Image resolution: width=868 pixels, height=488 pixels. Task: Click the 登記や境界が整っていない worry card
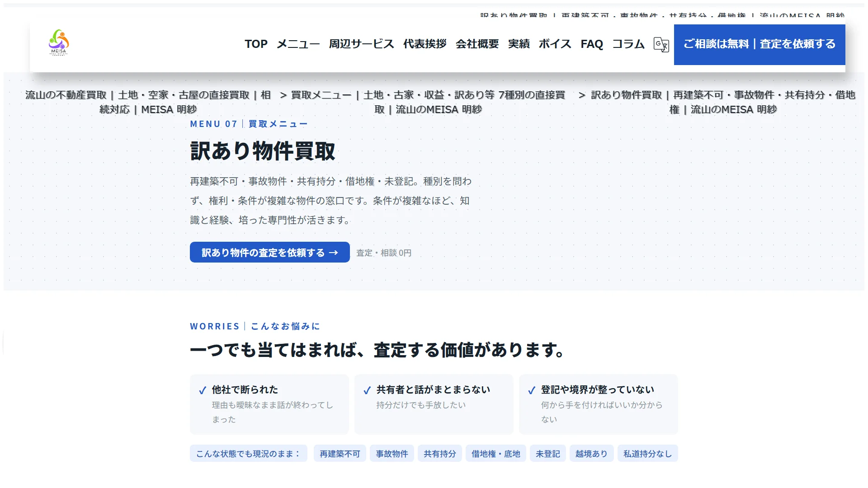click(599, 404)
